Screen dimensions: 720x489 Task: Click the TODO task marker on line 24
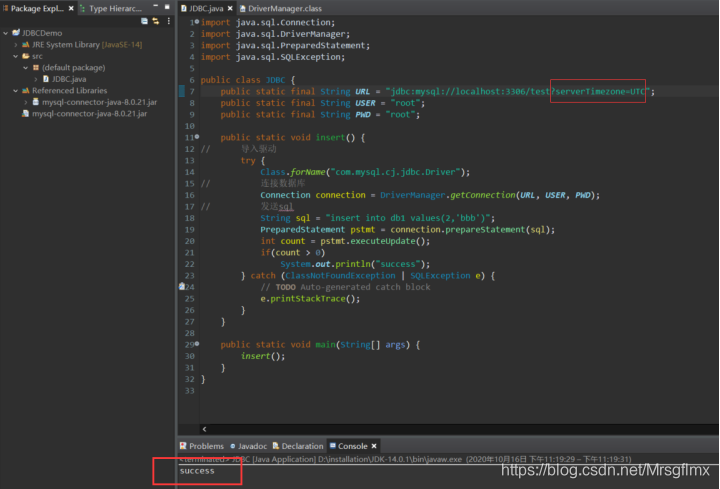click(182, 287)
